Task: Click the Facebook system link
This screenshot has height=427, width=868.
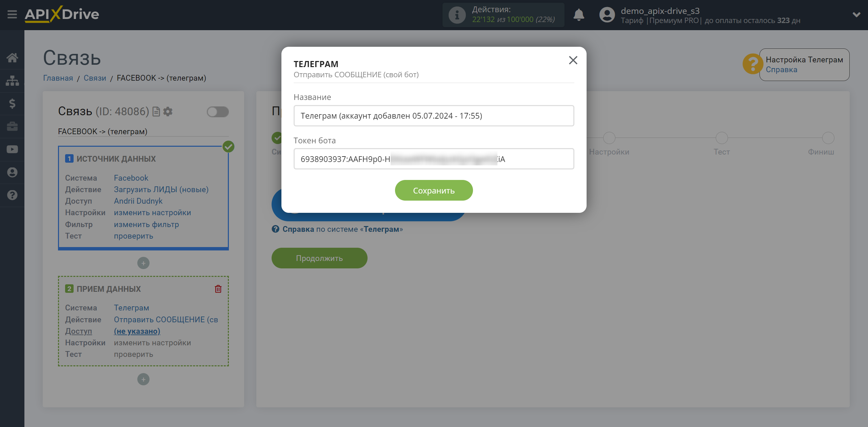Action: point(131,178)
